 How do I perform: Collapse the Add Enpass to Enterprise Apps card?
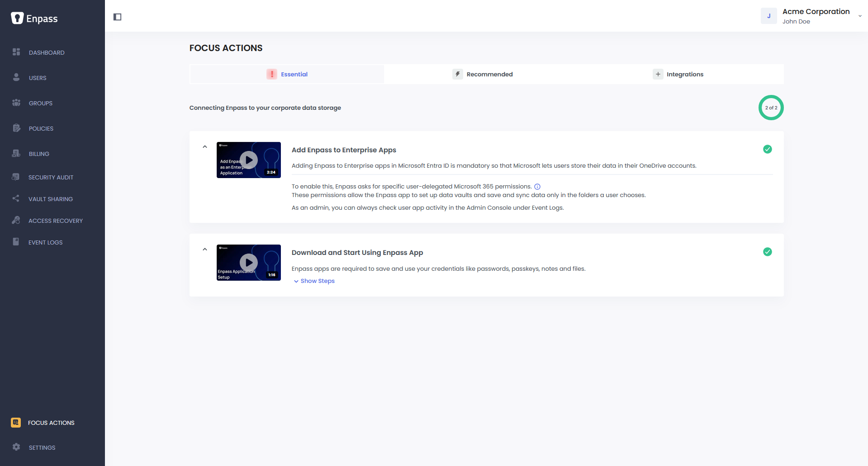205,146
